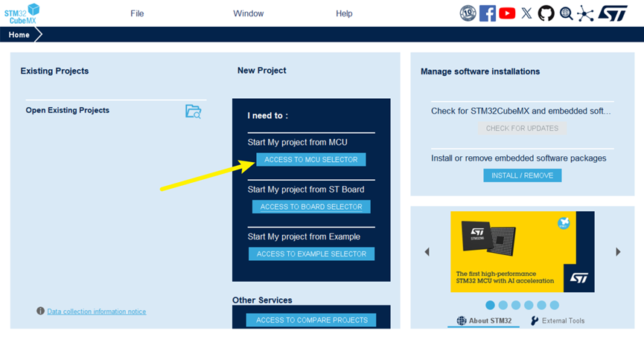Open the 10 years anniversary badge icon
The height and width of the screenshot is (339, 644).
click(468, 13)
